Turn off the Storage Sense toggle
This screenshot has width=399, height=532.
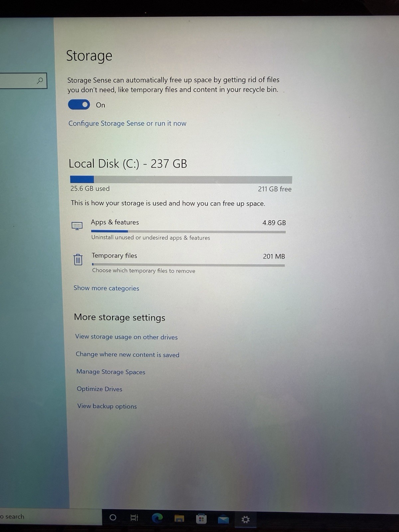79,105
